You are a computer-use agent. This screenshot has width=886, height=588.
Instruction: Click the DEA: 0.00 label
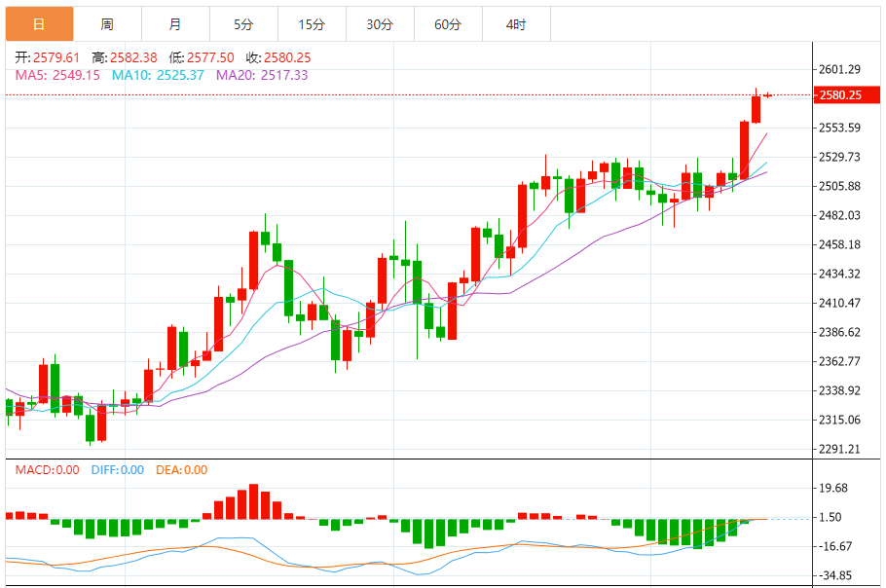point(181,470)
